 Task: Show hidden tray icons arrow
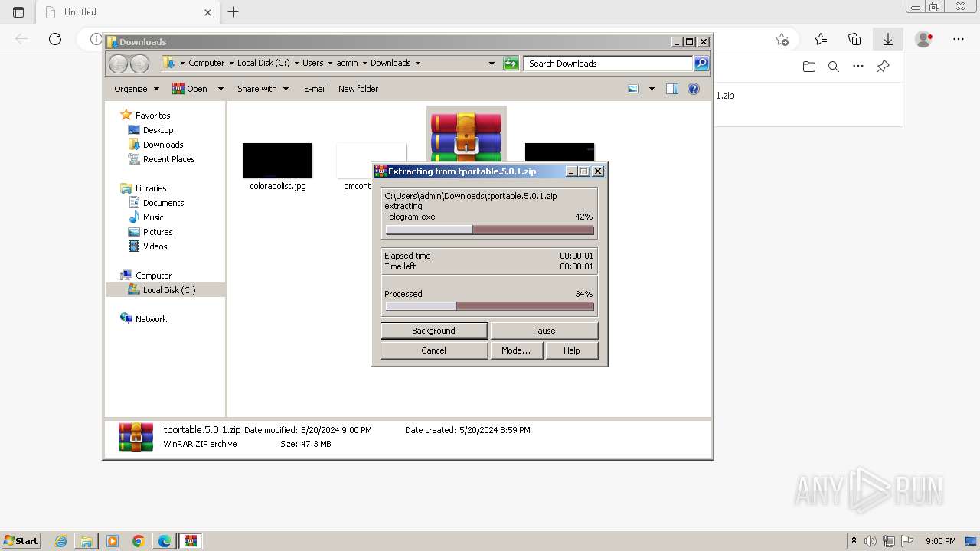click(x=854, y=541)
